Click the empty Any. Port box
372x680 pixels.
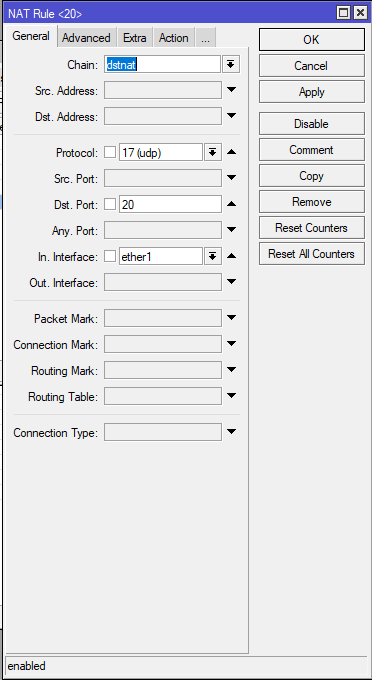(163, 230)
